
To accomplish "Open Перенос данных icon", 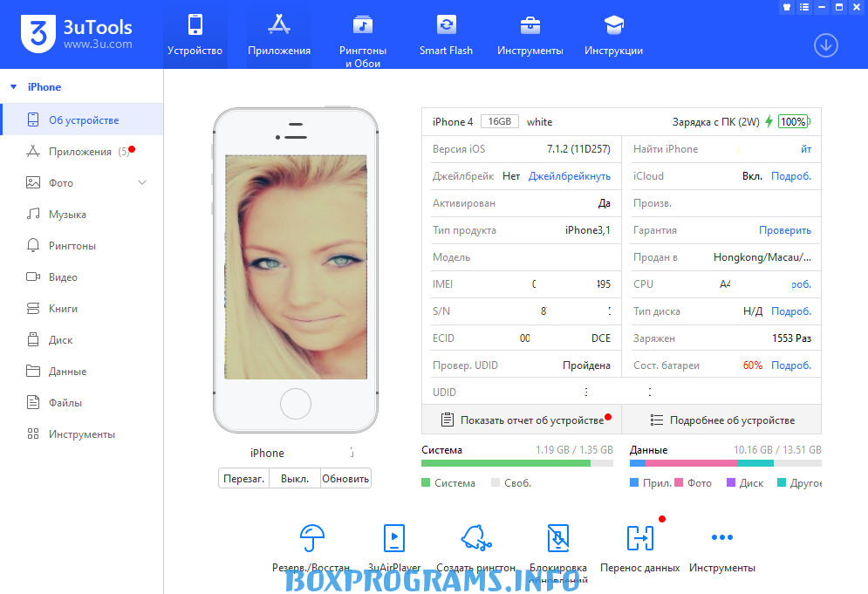I will tap(640, 538).
